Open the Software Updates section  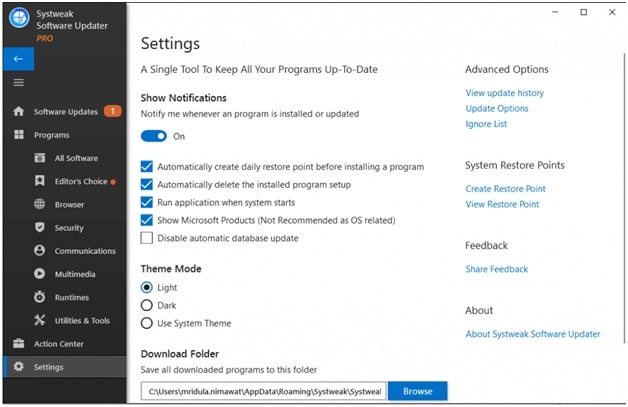pyautogui.click(x=65, y=111)
